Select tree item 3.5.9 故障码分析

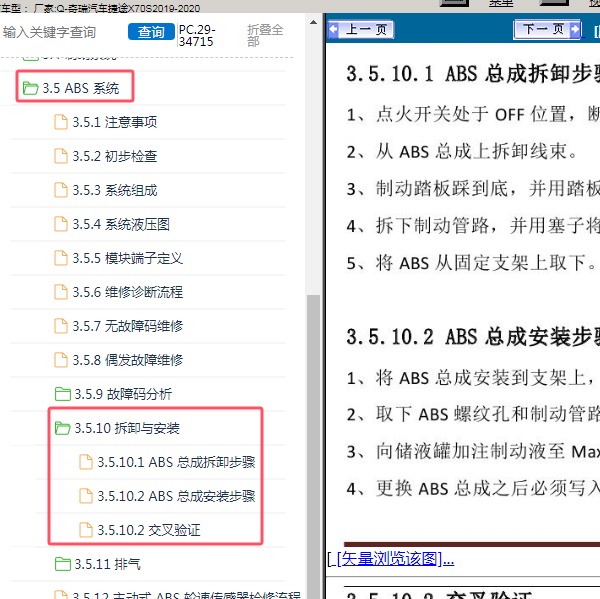(123, 394)
